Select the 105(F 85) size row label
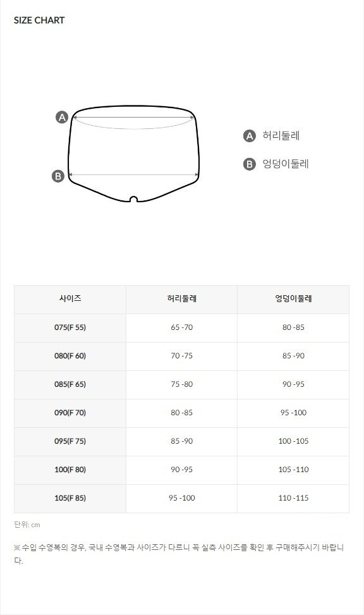Image resolution: width=364 pixels, height=615 pixels. [70, 498]
